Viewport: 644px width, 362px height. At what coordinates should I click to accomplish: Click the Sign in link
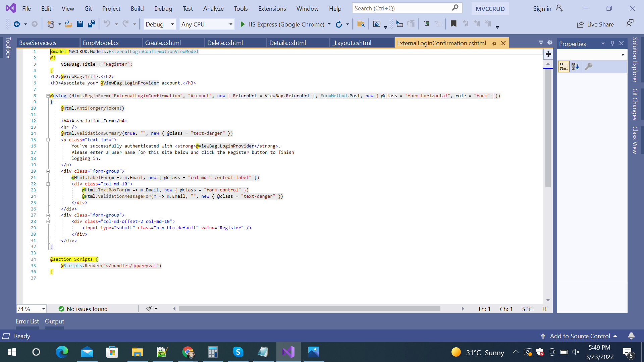pyautogui.click(x=542, y=8)
